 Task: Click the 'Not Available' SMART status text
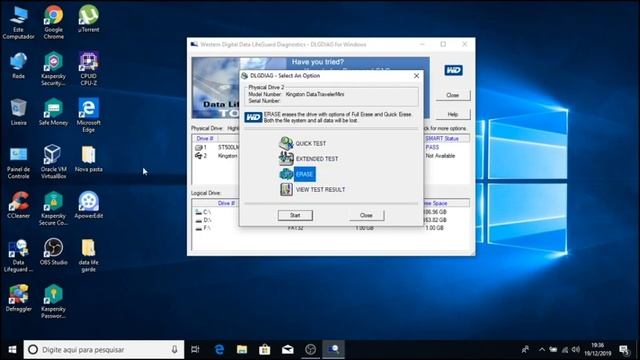tap(440, 156)
